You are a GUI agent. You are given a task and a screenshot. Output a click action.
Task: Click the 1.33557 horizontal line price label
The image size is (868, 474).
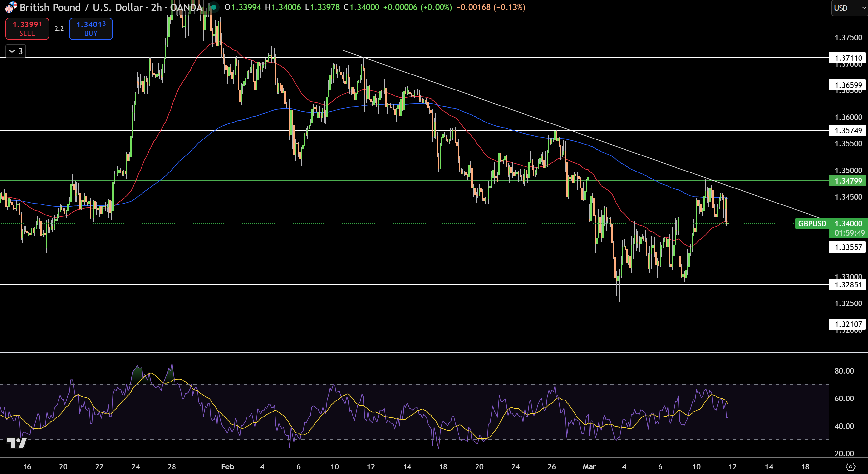(848, 247)
